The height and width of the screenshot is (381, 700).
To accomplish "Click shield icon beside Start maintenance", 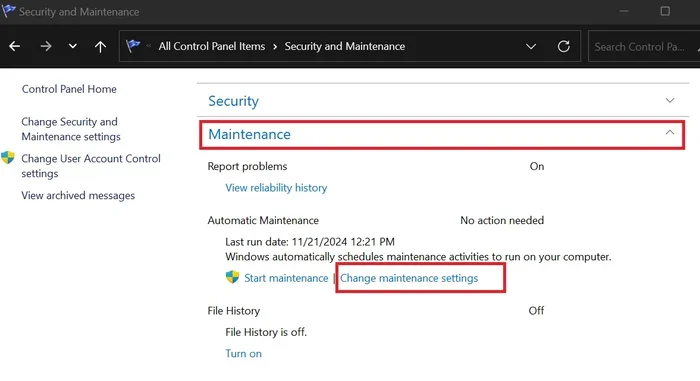I will click(232, 277).
